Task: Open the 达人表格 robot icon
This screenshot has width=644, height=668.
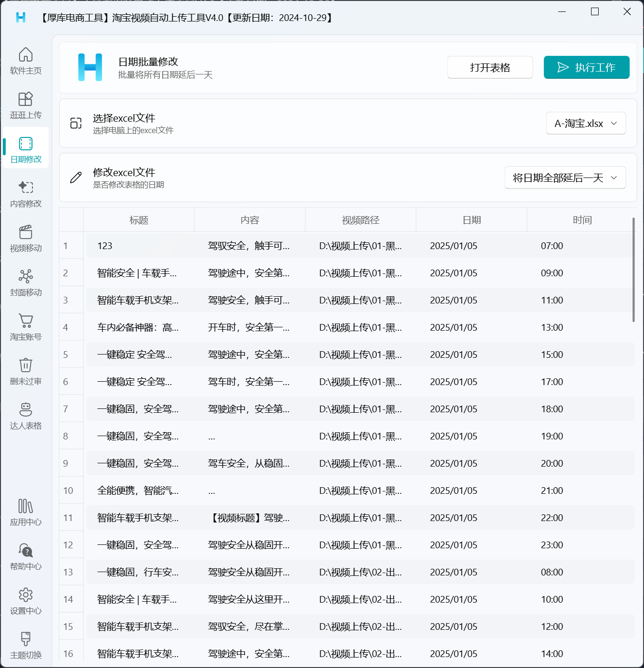Action: (26, 409)
